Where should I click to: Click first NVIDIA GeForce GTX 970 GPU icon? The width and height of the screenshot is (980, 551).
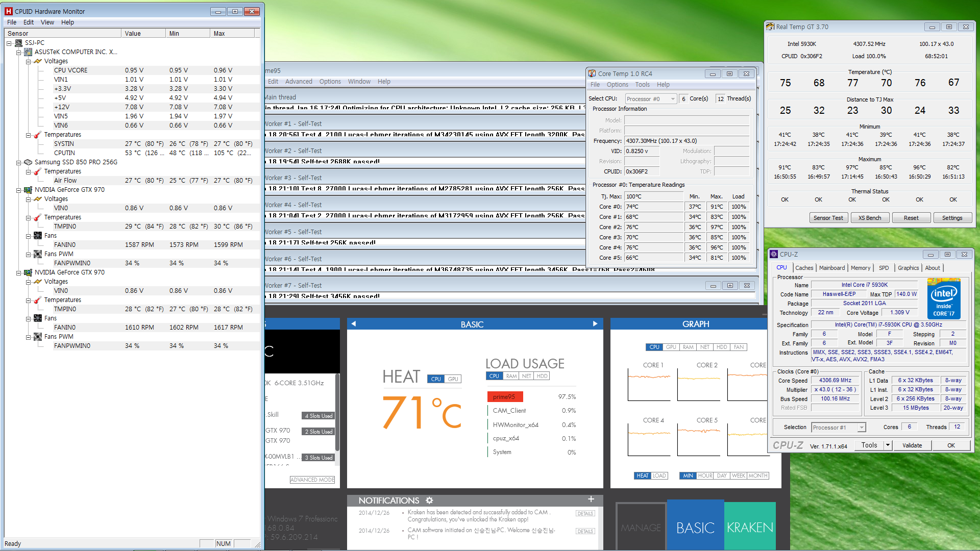click(x=28, y=190)
